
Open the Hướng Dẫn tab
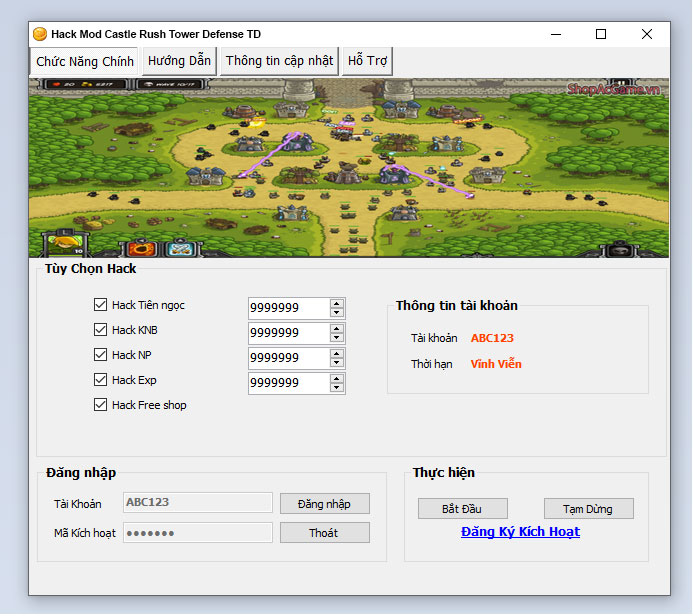coord(179,61)
